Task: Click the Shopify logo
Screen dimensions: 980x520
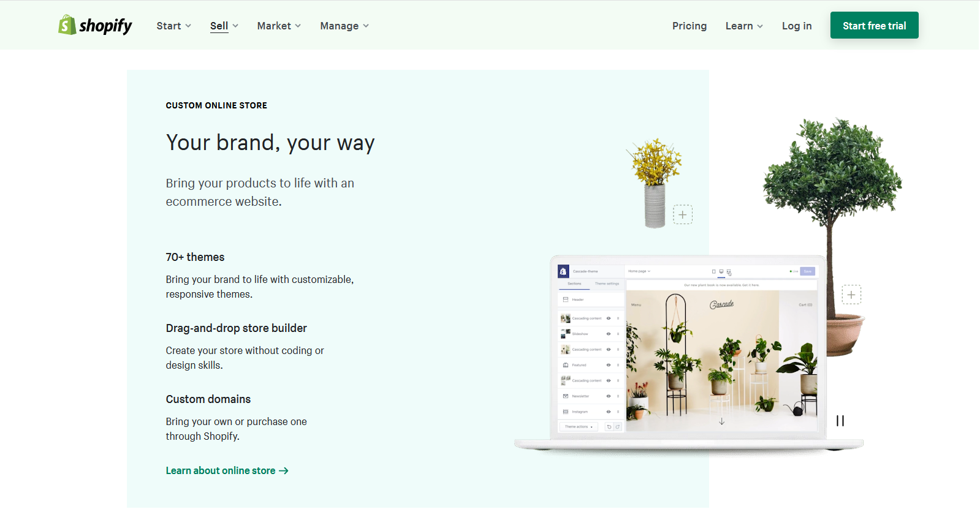Action: click(95, 25)
